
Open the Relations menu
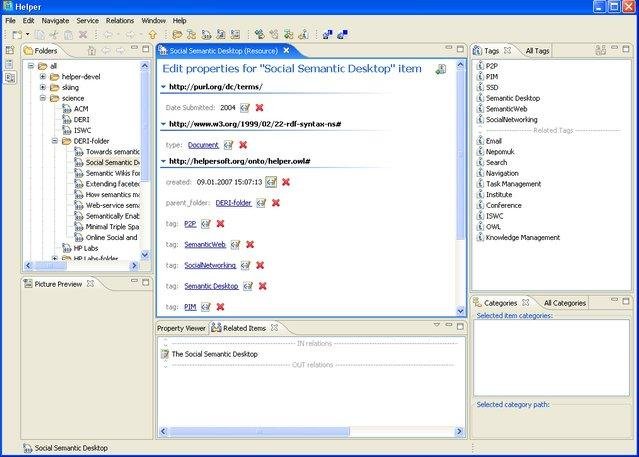click(x=119, y=20)
